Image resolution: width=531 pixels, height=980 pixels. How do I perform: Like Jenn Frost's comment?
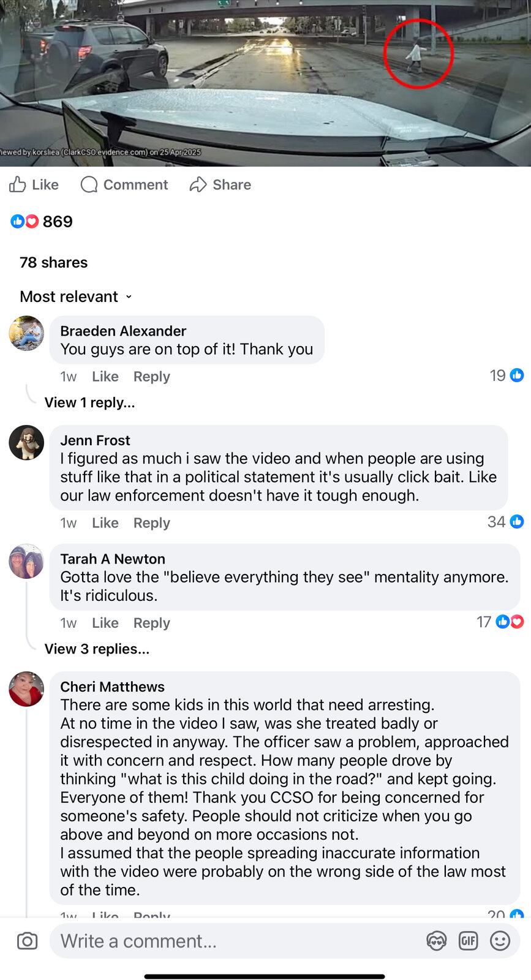[x=105, y=523]
